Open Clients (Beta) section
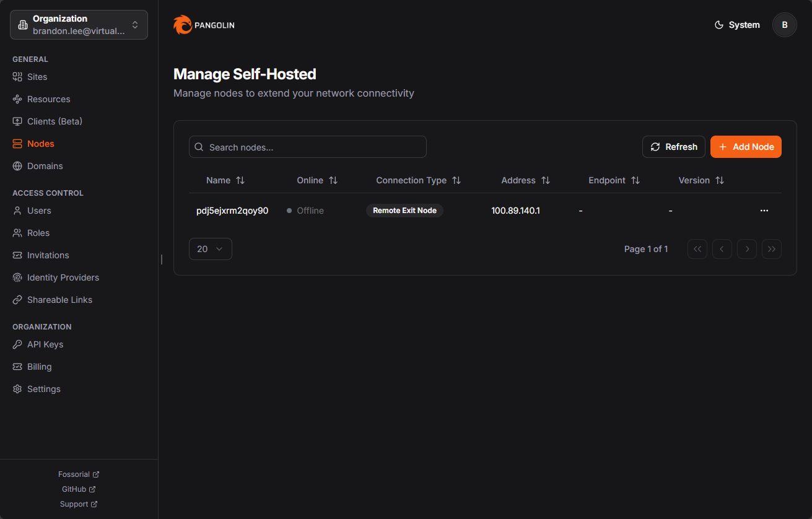This screenshot has height=519, width=812. tap(48, 121)
